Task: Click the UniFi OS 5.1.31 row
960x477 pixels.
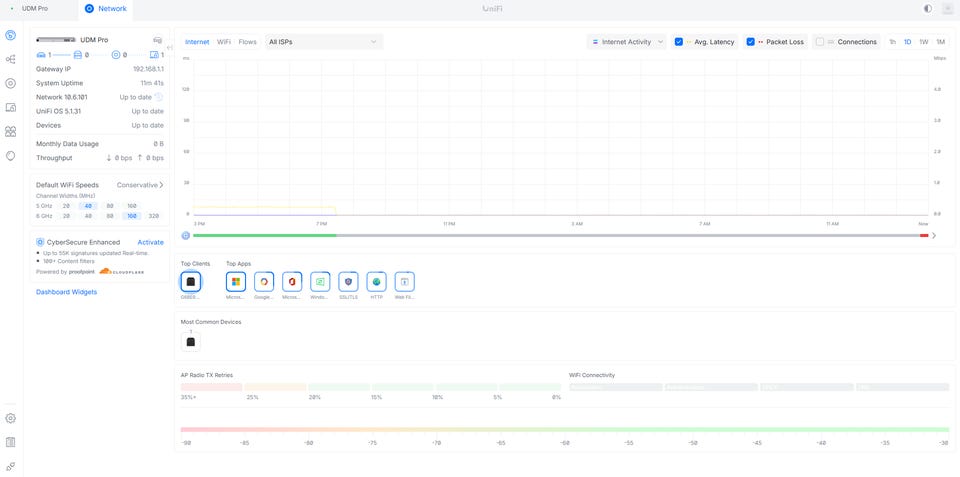Action: click(100, 111)
